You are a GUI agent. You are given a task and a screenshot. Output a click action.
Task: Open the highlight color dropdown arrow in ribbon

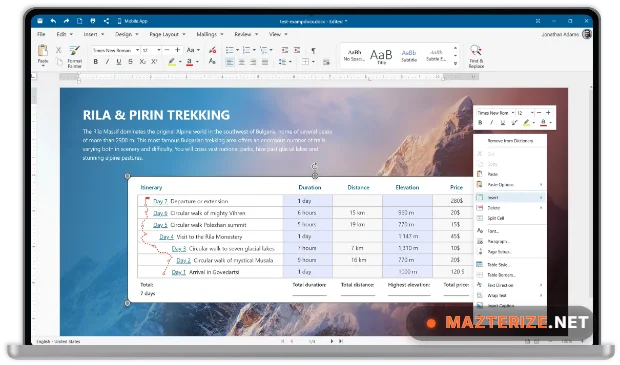point(180,62)
